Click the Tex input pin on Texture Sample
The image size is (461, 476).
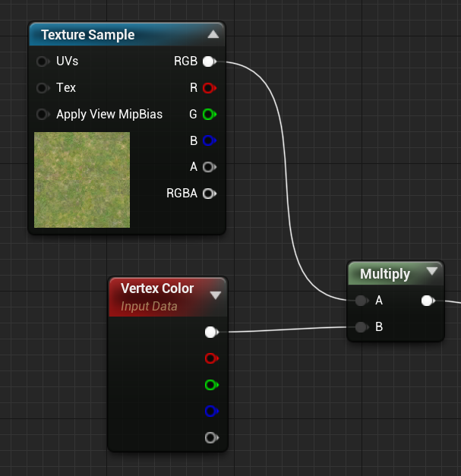coord(43,88)
